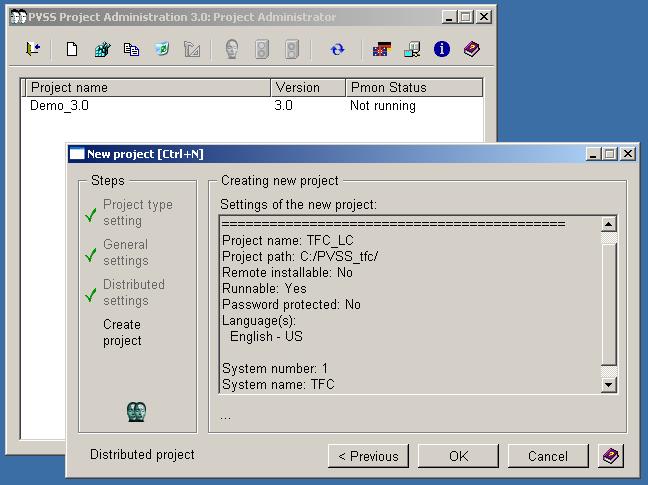Click the settings list vertical scrollbar thumb
Viewport: 648px width, 485px height.
pyautogui.click(x=609, y=304)
